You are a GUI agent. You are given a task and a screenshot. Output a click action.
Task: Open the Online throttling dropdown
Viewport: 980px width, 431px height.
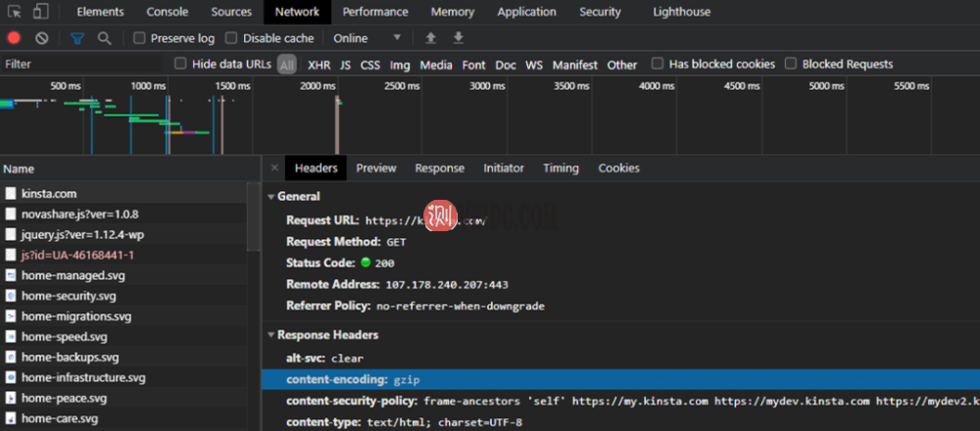tap(367, 38)
